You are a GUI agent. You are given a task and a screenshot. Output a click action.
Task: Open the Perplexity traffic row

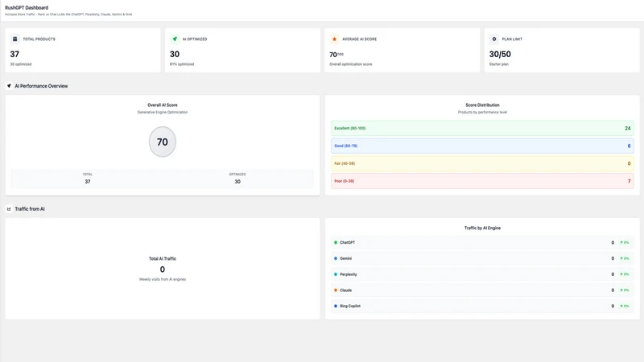482,274
